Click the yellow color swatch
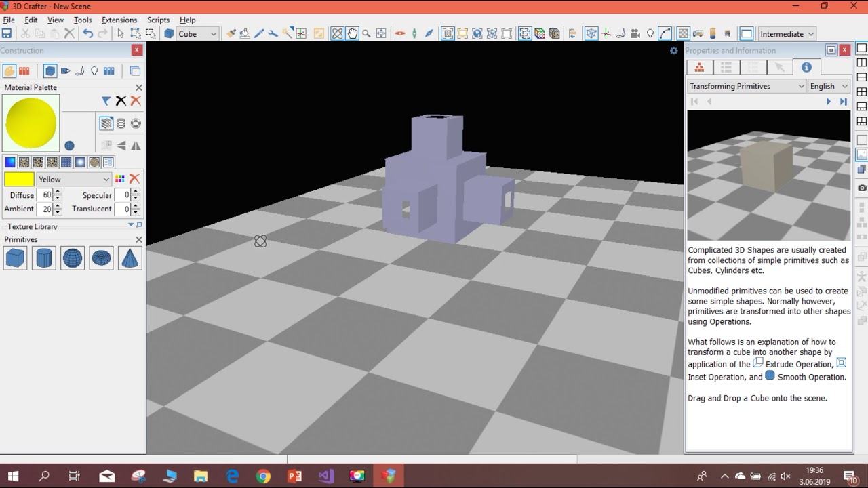Image resolution: width=868 pixels, height=488 pixels. tap(19, 179)
